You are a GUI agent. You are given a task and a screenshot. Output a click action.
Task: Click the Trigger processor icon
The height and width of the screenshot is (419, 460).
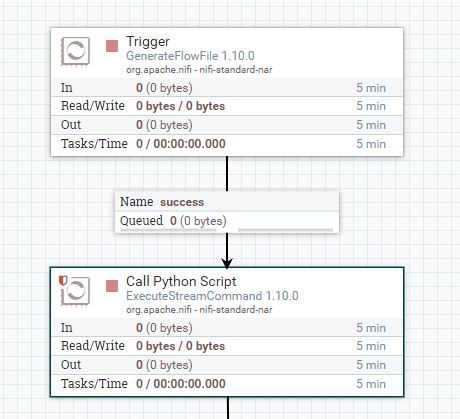[x=76, y=51]
